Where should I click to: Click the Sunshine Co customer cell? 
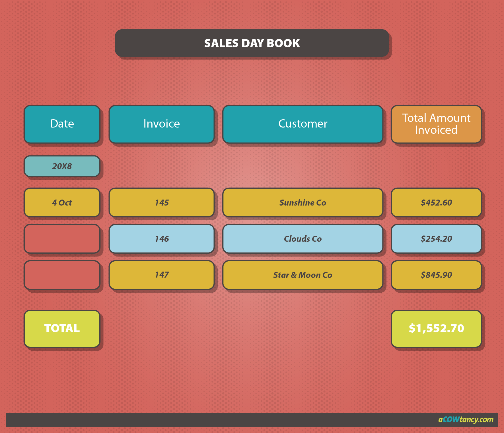303,203
